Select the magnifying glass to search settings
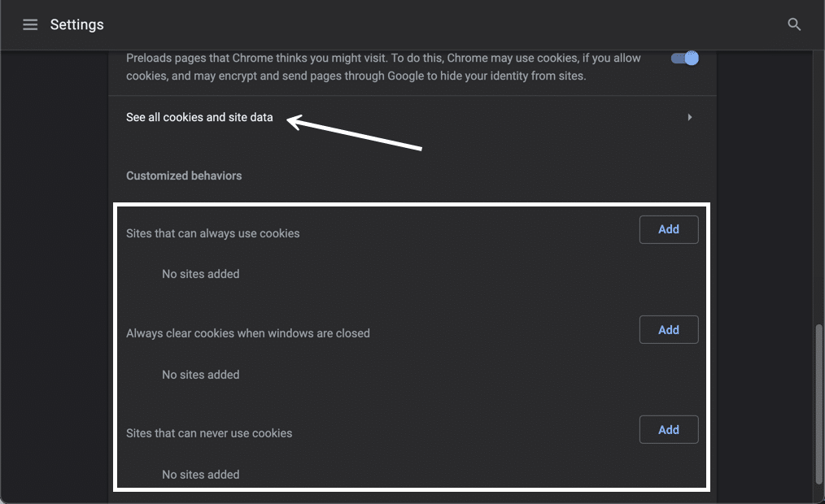 coord(793,24)
